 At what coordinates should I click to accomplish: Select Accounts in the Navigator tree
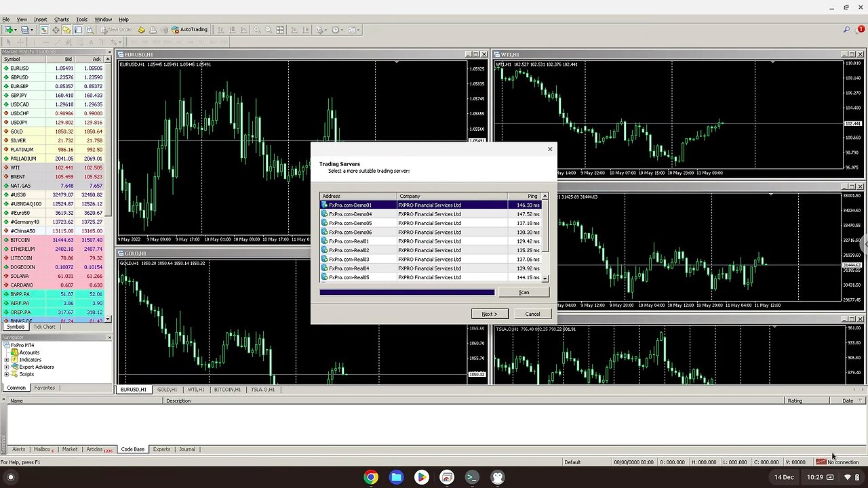[x=29, y=352]
